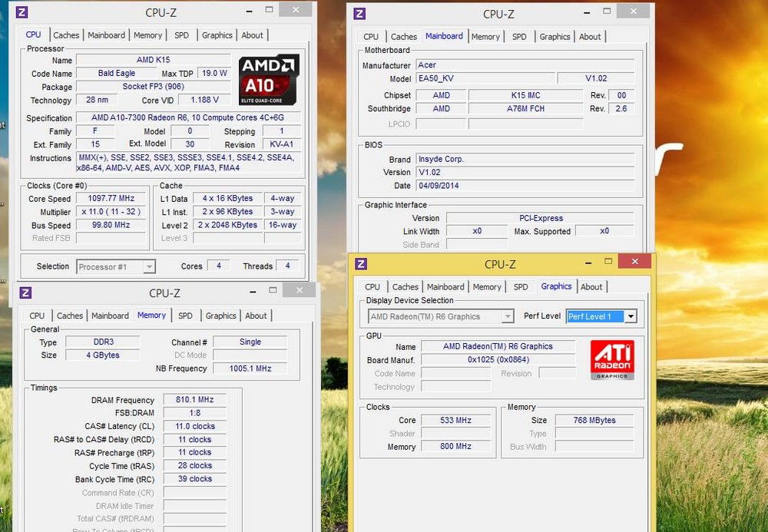768x532 pixels.
Task: Click the Specification field showing AMD A10-7300
Action: tap(187, 118)
